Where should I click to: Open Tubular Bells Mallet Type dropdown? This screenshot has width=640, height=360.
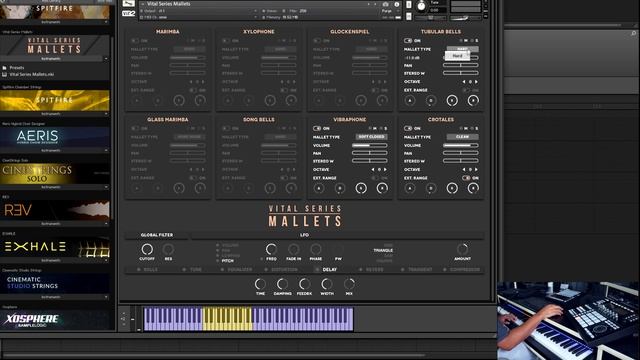[462, 49]
